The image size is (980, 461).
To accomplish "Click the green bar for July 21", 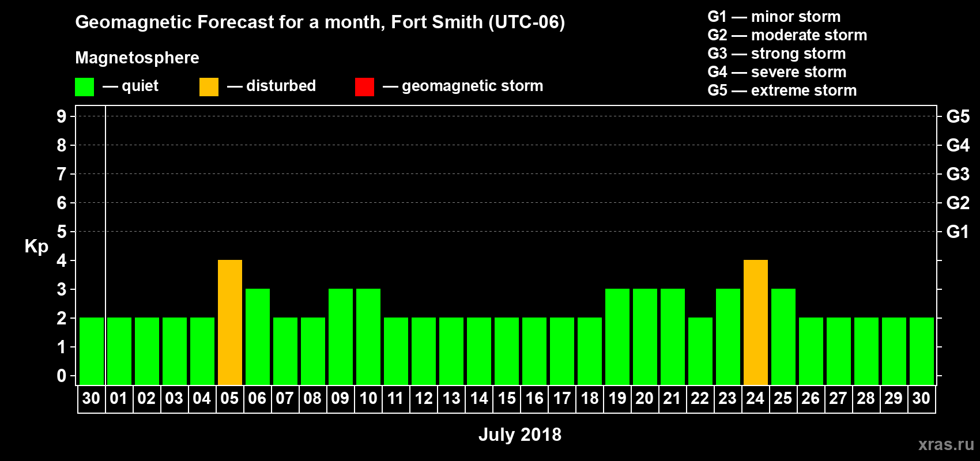I will pyautogui.click(x=673, y=337).
